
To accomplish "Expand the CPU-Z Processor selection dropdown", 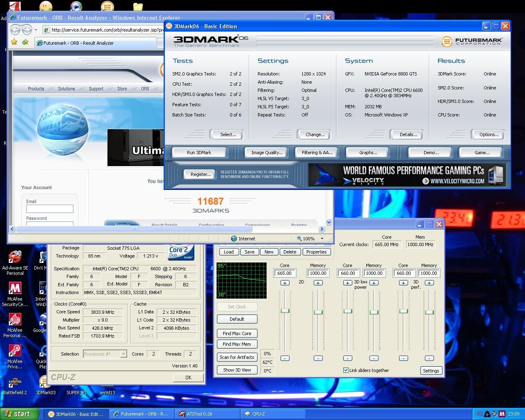I will coord(123,354).
